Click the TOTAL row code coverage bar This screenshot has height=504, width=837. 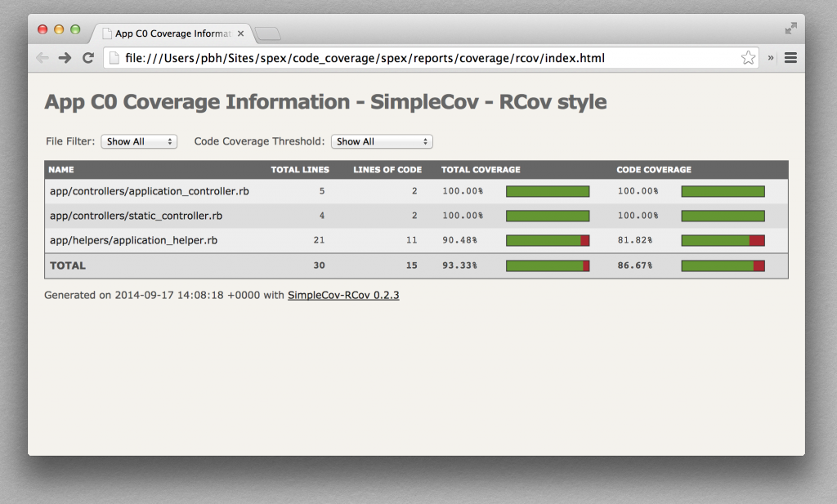pos(723,265)
